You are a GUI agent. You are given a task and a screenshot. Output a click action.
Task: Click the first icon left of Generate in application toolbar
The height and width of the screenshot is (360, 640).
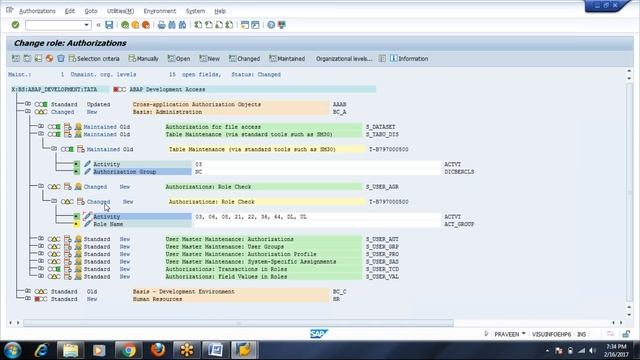[x=38, y=58]
